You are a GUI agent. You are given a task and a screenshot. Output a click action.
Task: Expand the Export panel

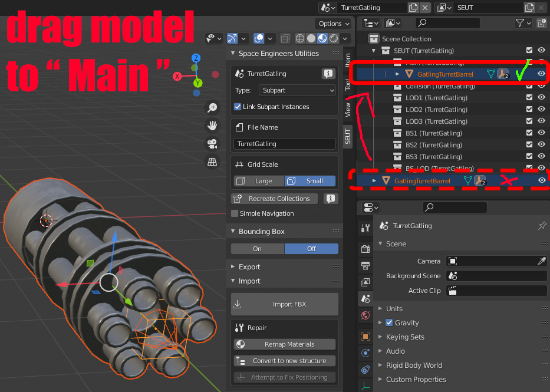pos(233,267)
